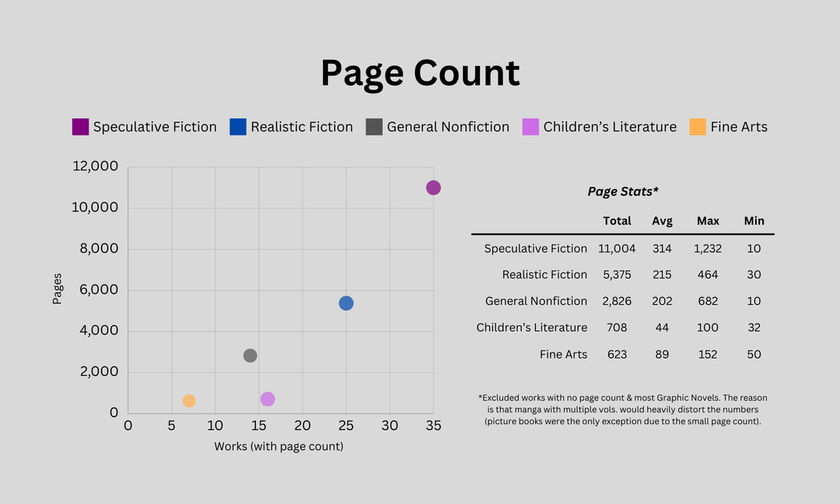Click the Min column header
Screen dimensions: 840x504
click(754, 221)
